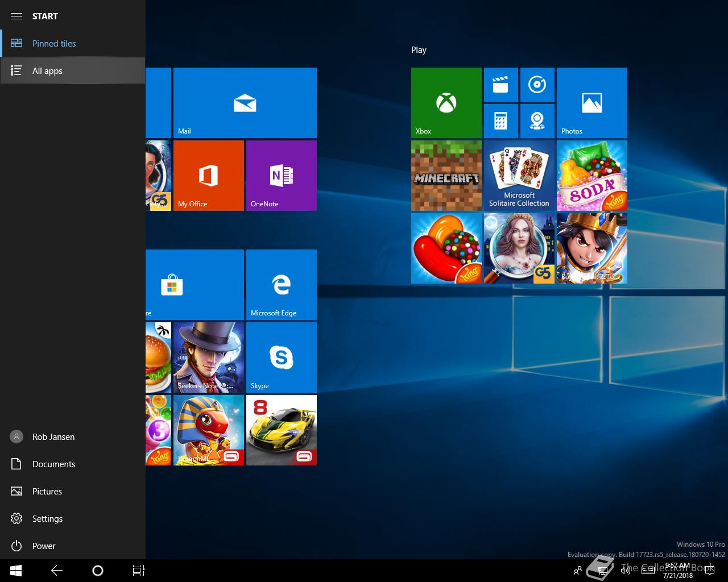
Task: Open Movies & TV small tile
Action: 500,85
